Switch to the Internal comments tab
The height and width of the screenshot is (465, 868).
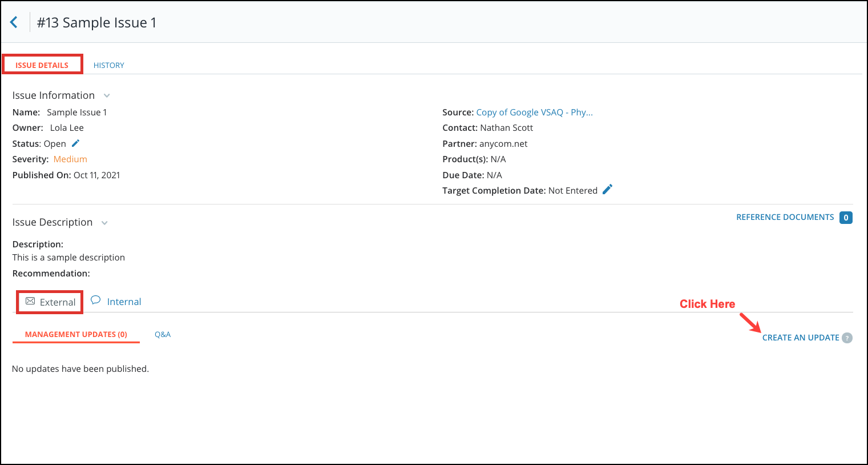coord(124,302)
